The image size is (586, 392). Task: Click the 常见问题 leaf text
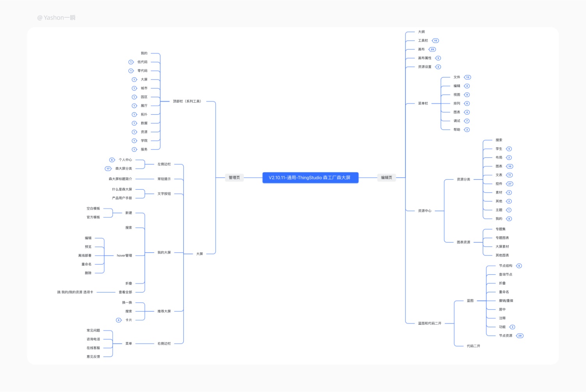[93, 330]
